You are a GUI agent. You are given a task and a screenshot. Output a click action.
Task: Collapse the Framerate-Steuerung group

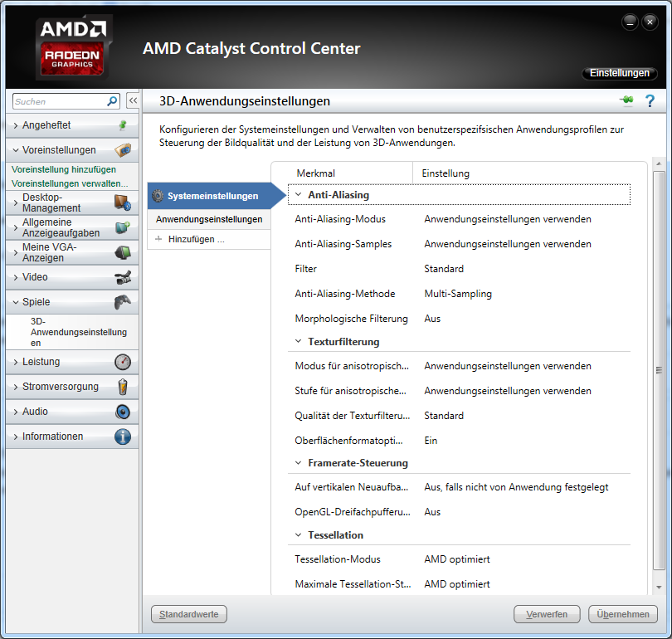click(x=299, y=463)
